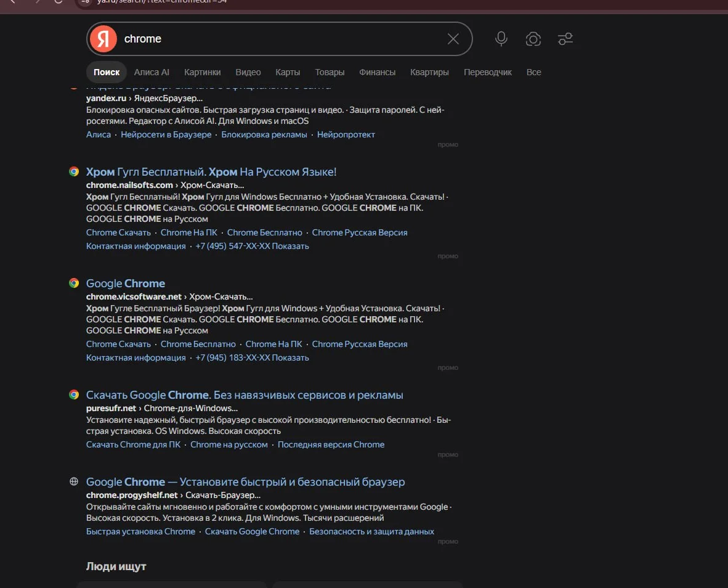Go to the Карты tab
Viewport: 728px width, 588px height.
coord(288,73)
